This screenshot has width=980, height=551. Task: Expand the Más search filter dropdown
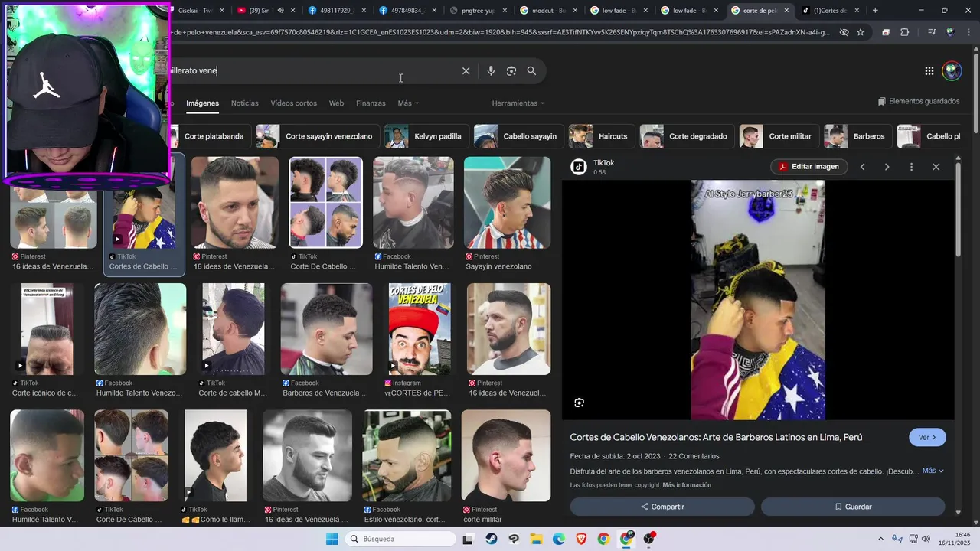pos(408,103)
